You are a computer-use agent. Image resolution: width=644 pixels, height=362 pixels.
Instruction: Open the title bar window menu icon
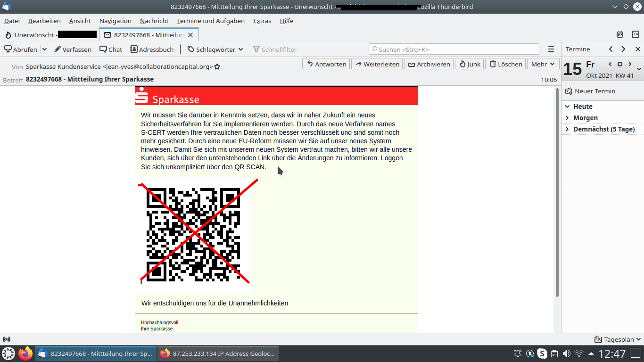tap(7, 7)
